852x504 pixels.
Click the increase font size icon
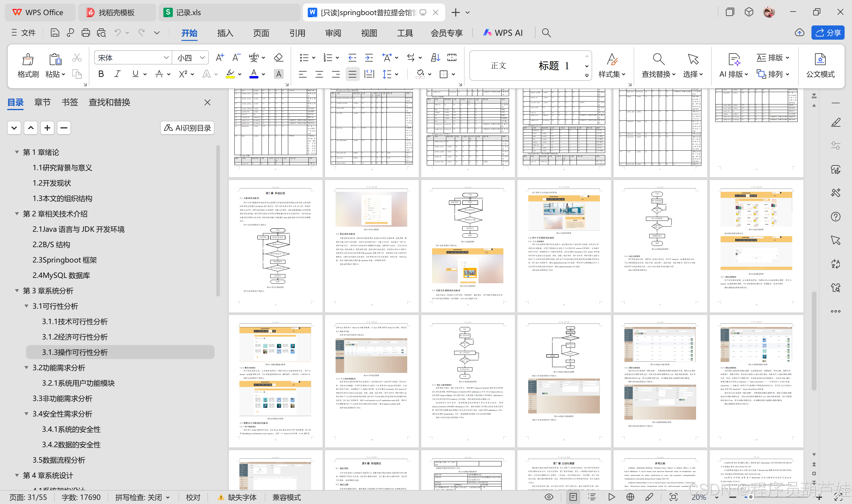click(x=220, y=57)
